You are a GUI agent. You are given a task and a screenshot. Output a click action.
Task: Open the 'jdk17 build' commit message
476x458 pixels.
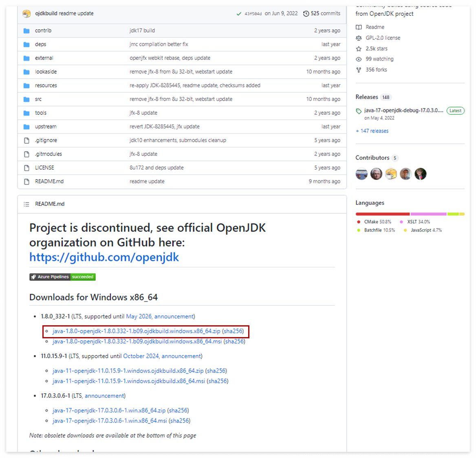click(142, 31)
